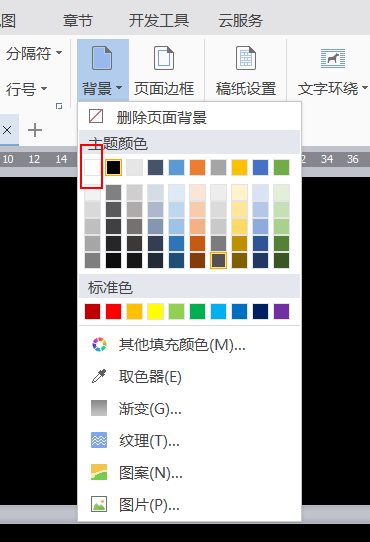Expand the Text Wrap (文字环绕) dropdown arrow
The width and height of the screenshot is (370, 542).
pyautogui.click(x=364, y=88)
